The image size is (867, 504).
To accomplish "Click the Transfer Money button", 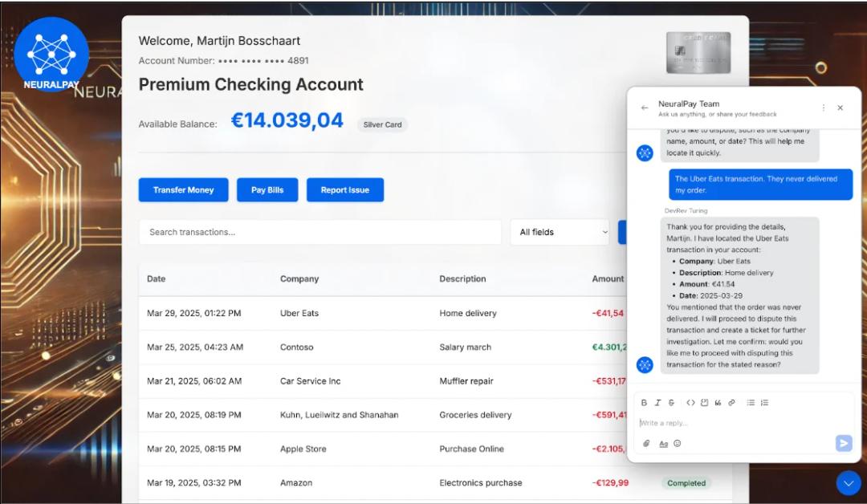I will pos(183,190).
